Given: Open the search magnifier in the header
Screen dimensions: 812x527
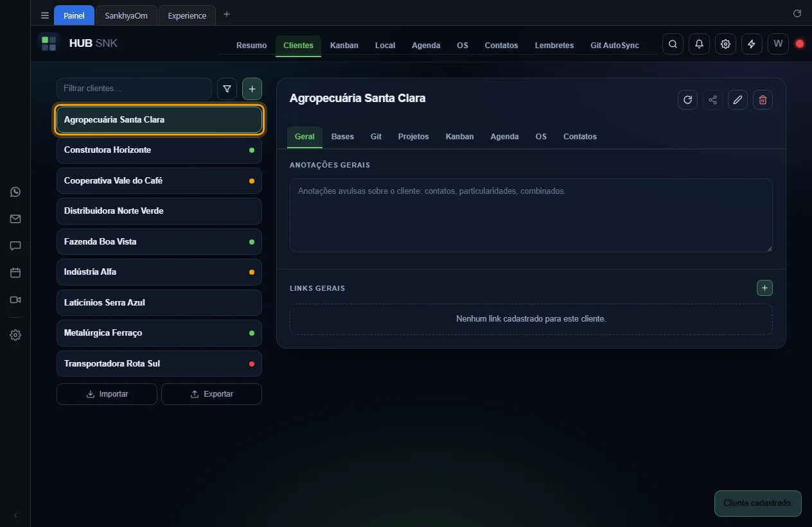Looking at the screenshot, I should click(x=673, y=44).
